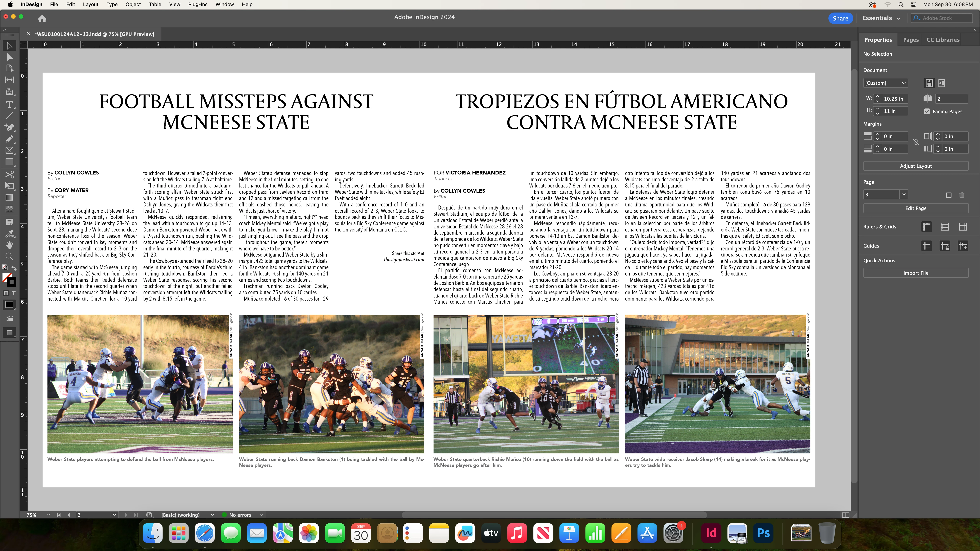
Task: Switch to the Pages tab
Action: 910,40
